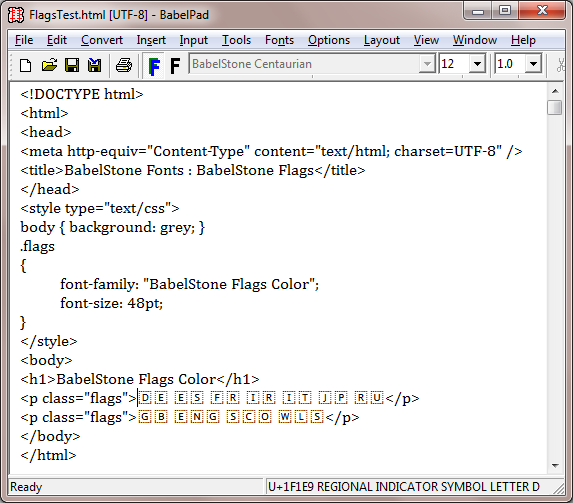Open the Tools menu
The width and height of the screenshot is (573, 503).
[x=236, y=40]
